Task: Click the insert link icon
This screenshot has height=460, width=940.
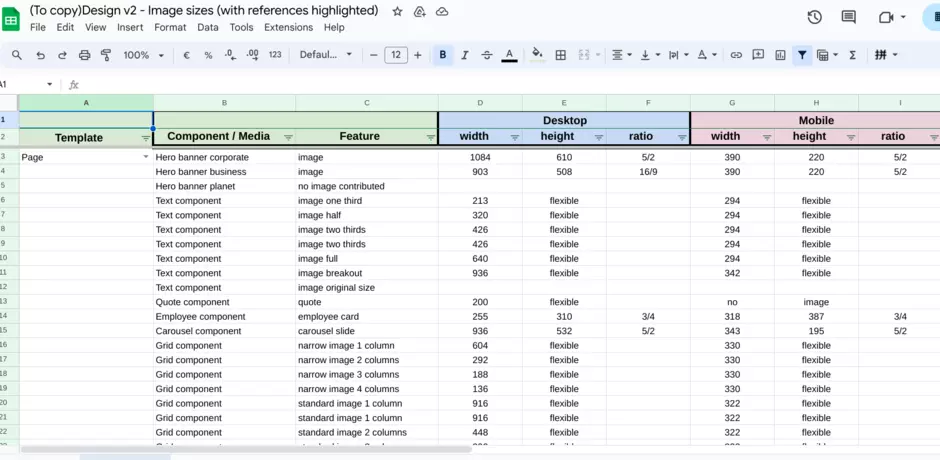Action: click(736, 55)
